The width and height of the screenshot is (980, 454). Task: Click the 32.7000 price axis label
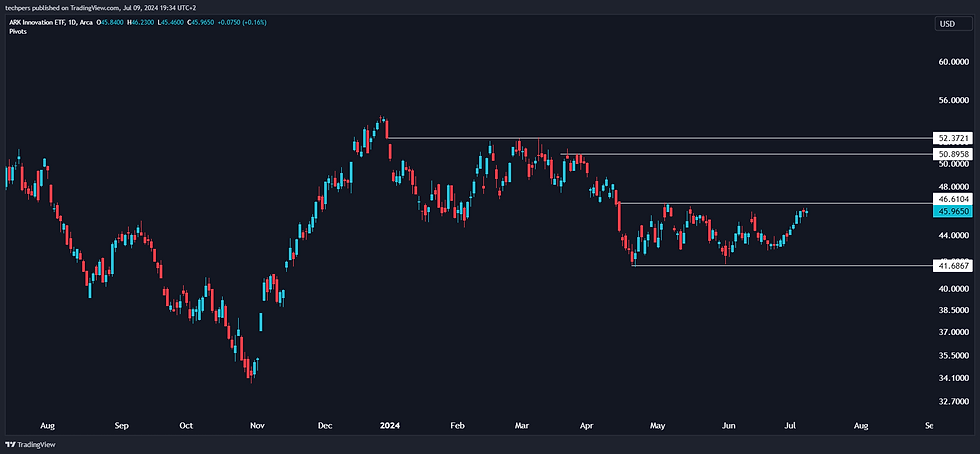tap(952, 401)
